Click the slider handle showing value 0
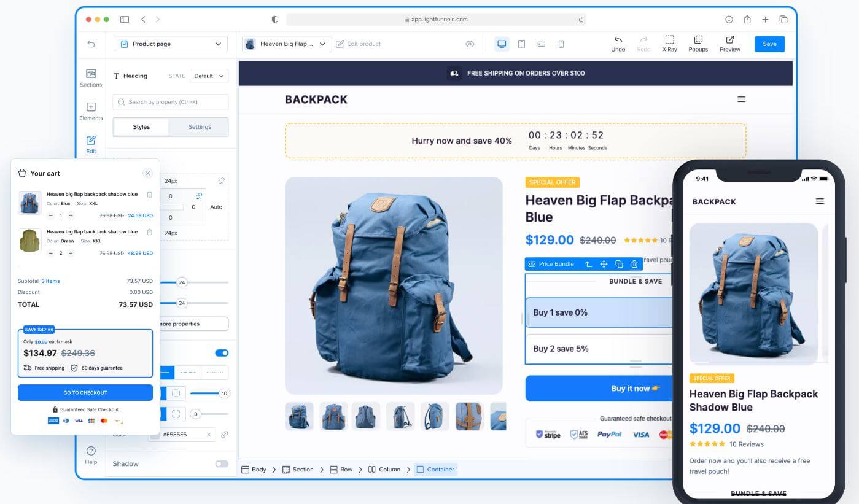The width and height of the screenshot is (859, 504). click(x=195, y=414)
